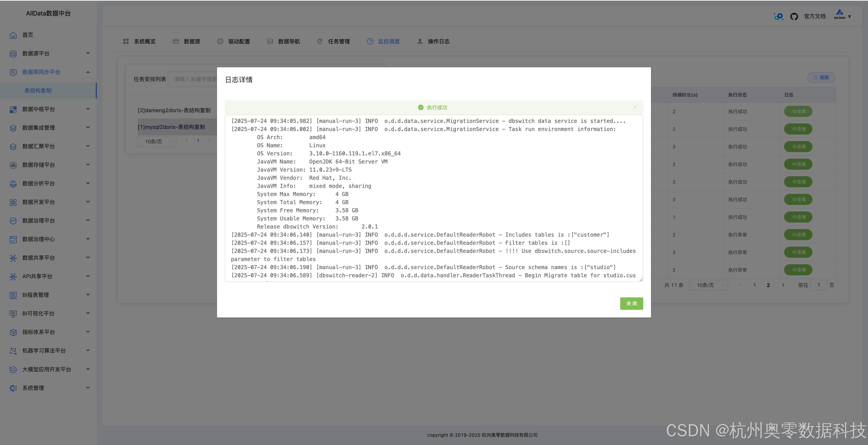Click the 系统概览 grid icon
The width and height of the screenshot is (868, 445).
tap(126, 41)
